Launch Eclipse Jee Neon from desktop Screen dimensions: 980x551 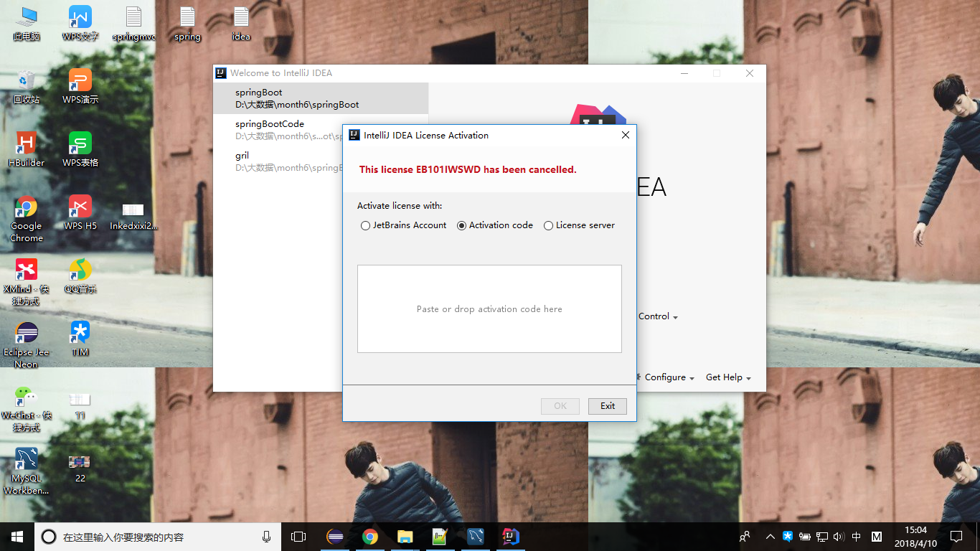point(27,345)
